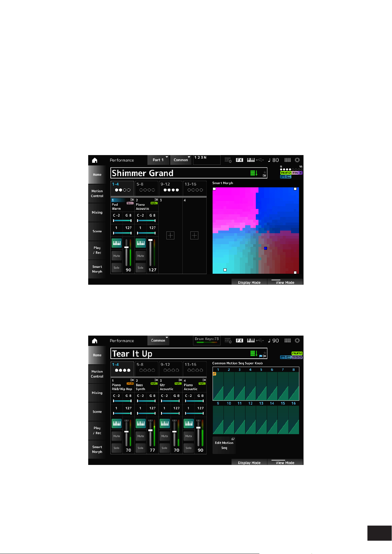Tap green list icon beside Tear It Up name
The width and height of the screenshot is (392, 554).
click(x=254, y=353)
